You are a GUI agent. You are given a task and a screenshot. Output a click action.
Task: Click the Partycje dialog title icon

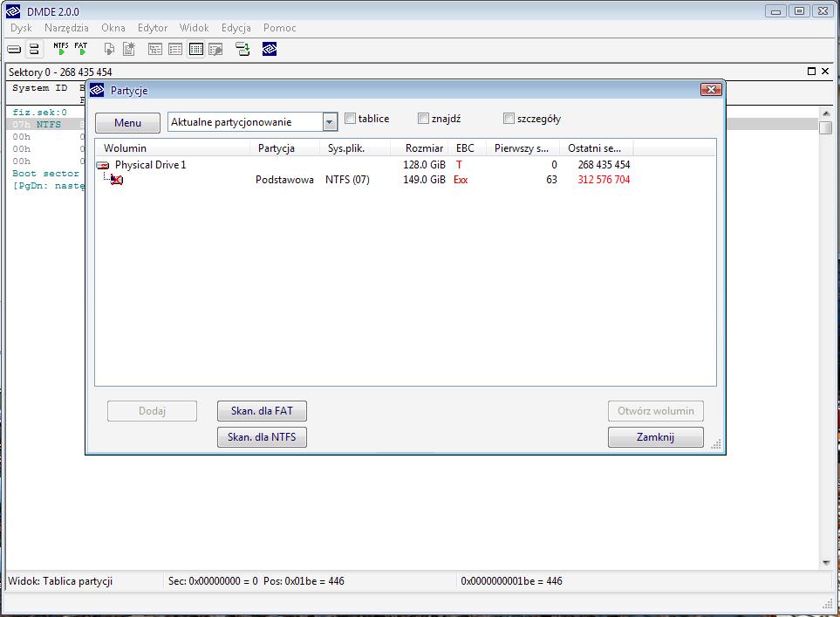97,90
